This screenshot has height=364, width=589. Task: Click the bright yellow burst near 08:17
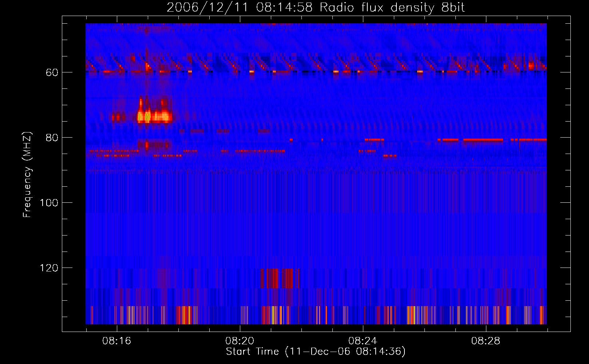click(x=154, y=116)
